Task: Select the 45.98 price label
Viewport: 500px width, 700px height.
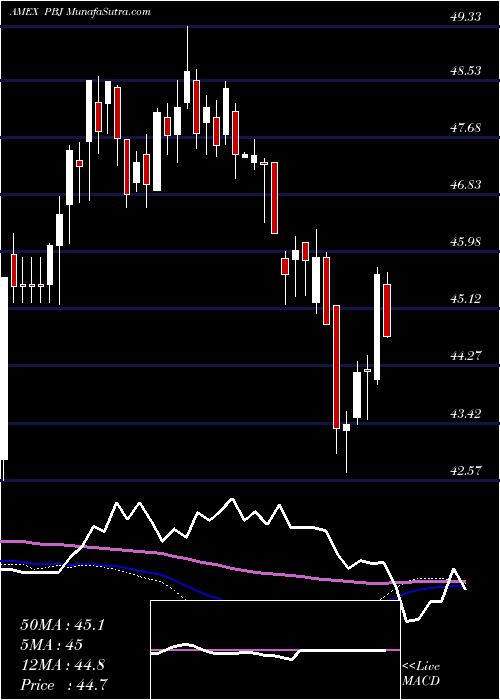Action: pyautogui.click(x=465, y=242)
